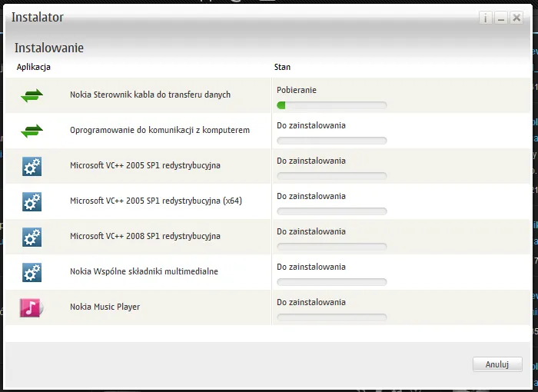
Task: Select gear icon for VC++ 2005 SP1 (x64)
Action: tap(32, 201)
